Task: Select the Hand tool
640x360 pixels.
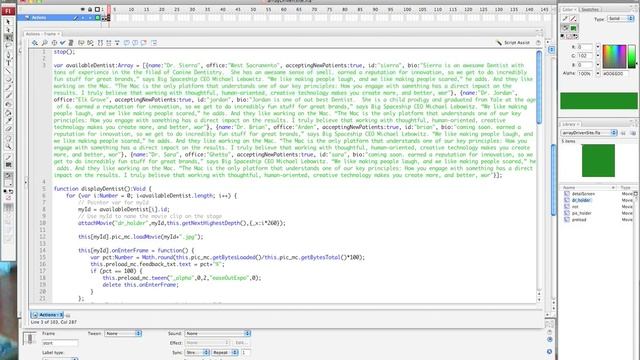Action: click(8, 139)
